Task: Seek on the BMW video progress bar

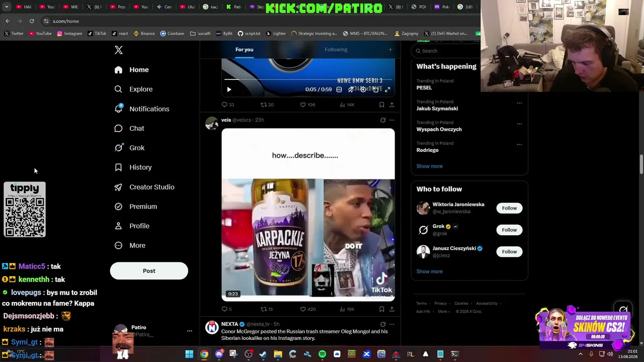Action: pyautogui.click(x=308, y=79)
